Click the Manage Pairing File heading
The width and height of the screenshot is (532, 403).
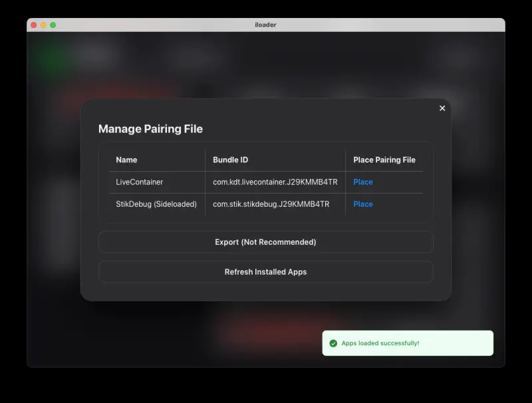pyautogui.click(x=150, y=129)
